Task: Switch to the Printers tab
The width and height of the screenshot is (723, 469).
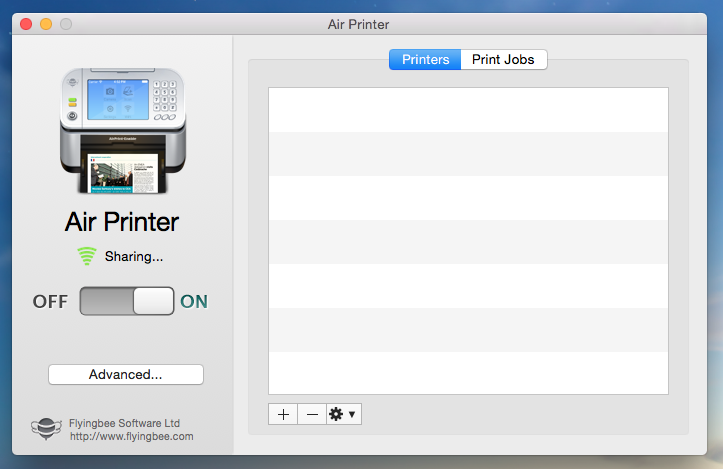Action: pos(425,59)
